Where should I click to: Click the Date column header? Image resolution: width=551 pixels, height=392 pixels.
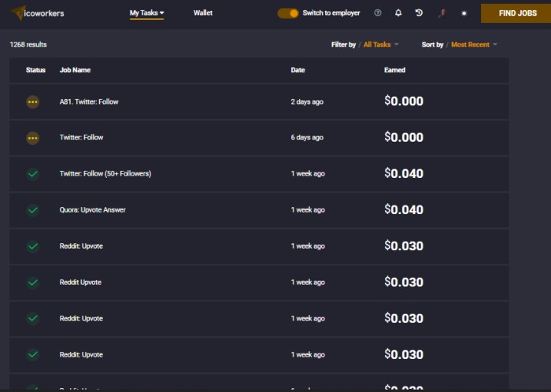(298, 70)
